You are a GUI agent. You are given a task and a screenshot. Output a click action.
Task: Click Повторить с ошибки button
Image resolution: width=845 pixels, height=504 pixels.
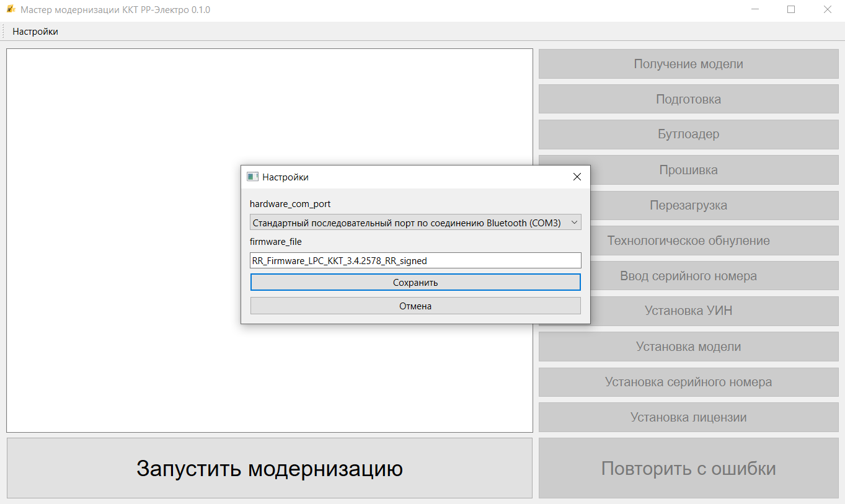(688, 468)
